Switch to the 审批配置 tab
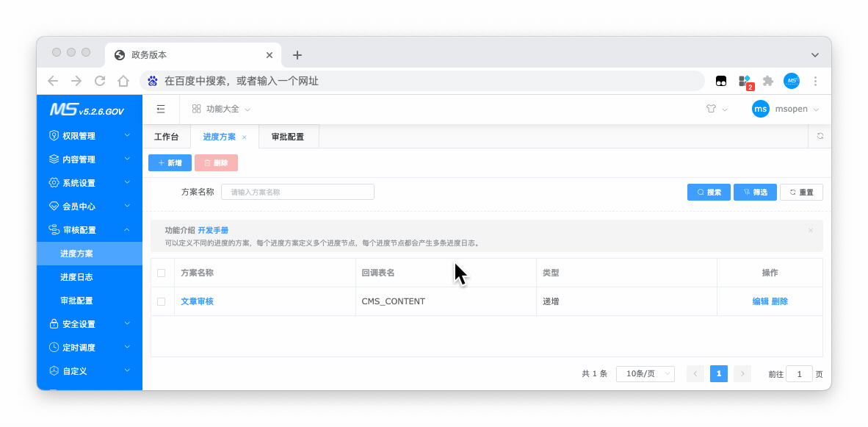The height and width of the screenshot is (427, 868). pos(287,137)
